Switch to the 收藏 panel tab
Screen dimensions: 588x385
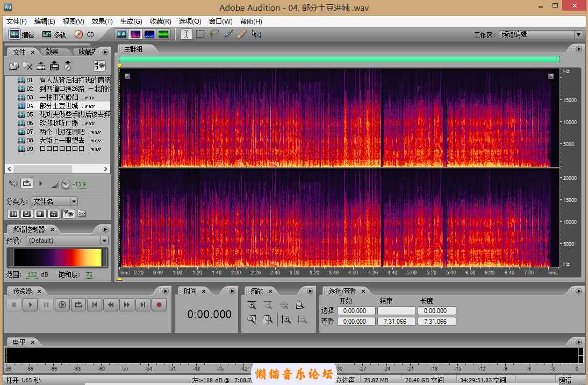[87, 52]
